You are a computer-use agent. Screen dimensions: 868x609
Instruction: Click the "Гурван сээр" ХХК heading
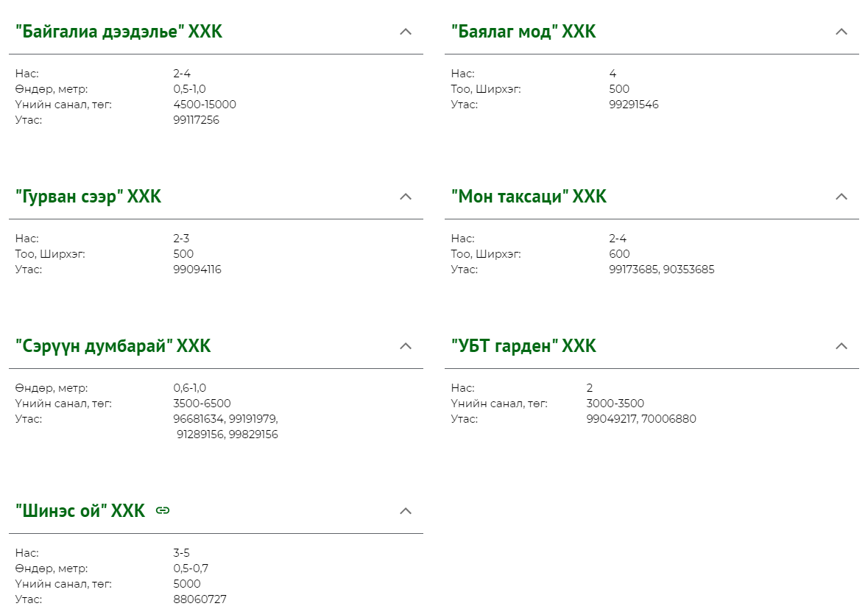[88, 197]
